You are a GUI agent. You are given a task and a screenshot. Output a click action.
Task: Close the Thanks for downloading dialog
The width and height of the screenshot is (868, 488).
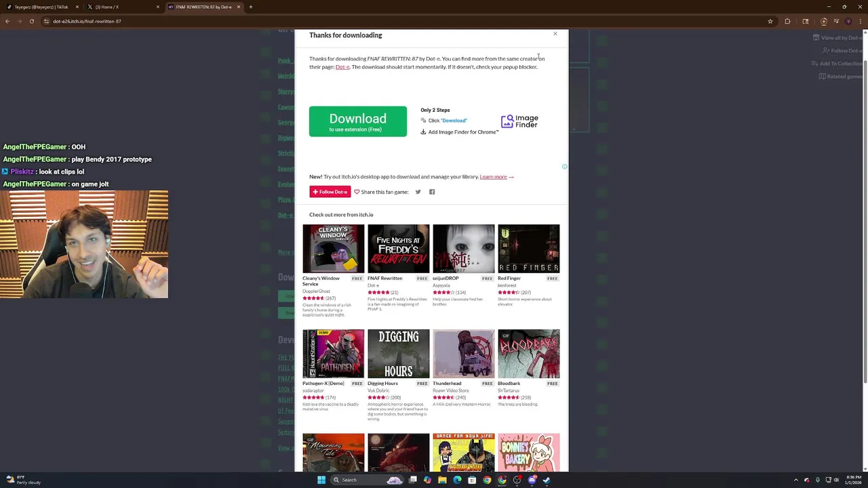555,34
